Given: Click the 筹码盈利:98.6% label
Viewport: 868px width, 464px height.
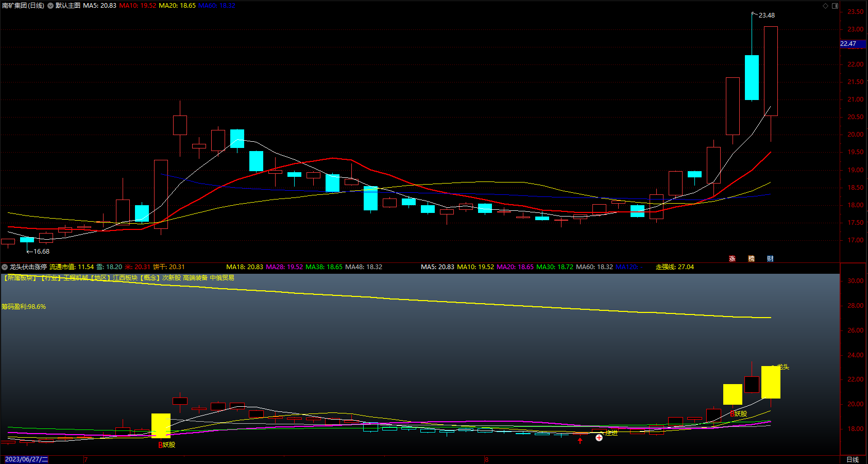Looking at the screenshot, I should pos(24,307).
